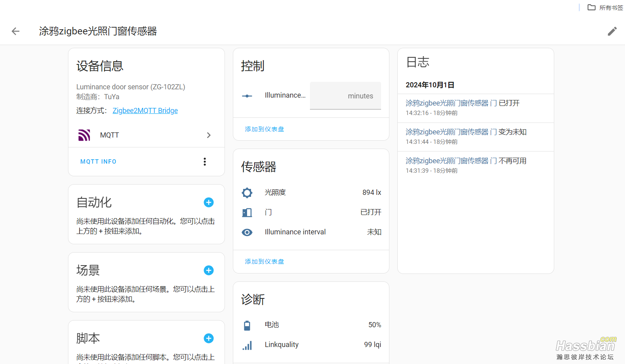Image resolution: width=625 pixels, height=364 pixels.
Task: Click the Illuminance interval slider icon
Action: click(x=247, y=96)
